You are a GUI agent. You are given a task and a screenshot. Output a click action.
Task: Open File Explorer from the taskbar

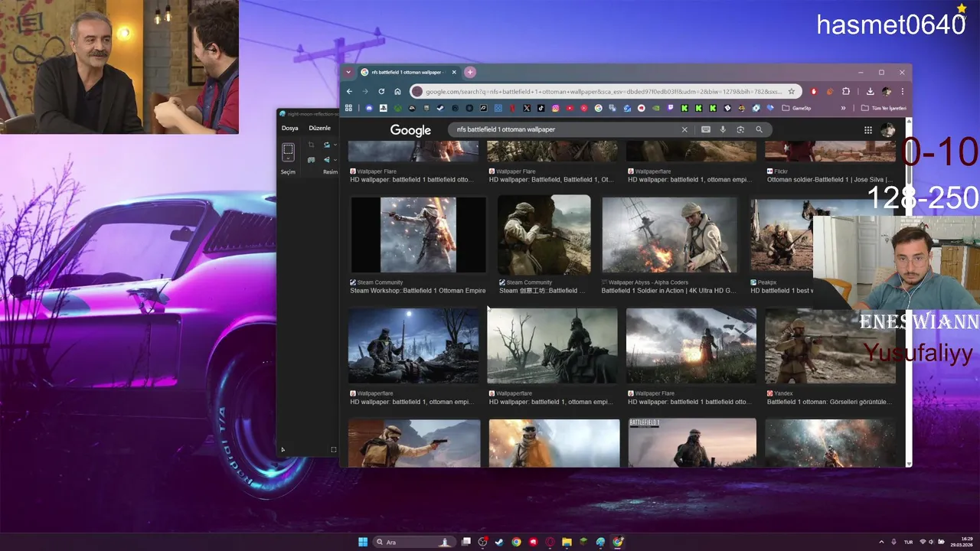point(567,542)
